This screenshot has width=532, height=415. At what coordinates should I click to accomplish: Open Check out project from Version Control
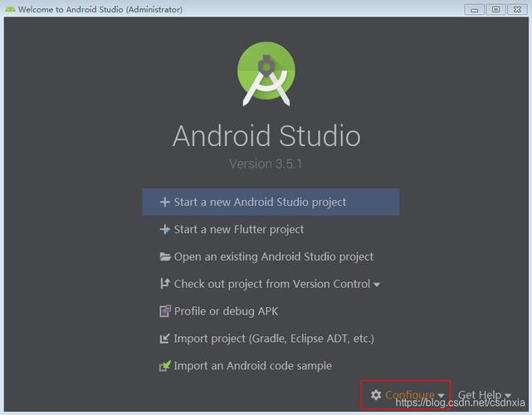[x=270, y=284]
